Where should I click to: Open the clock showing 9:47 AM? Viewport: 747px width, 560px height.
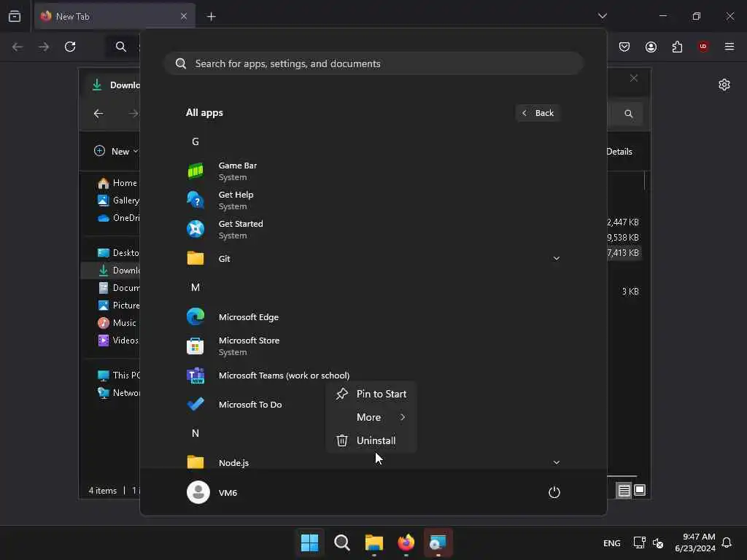tap(695, 542)
